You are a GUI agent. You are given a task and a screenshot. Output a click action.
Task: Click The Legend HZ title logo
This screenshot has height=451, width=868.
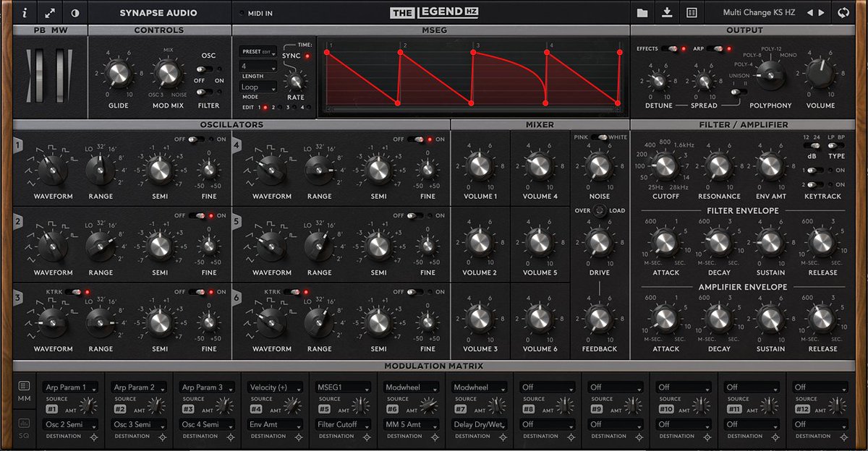(x=434, y=12)
